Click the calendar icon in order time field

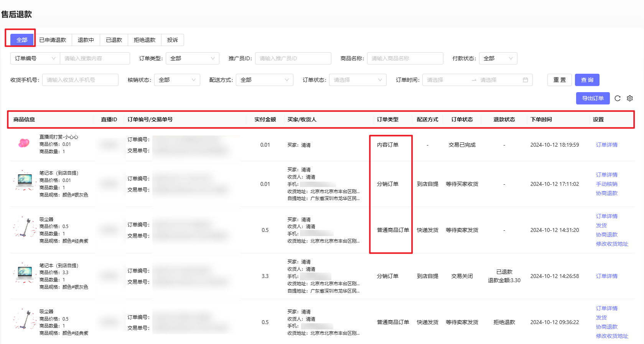525,80
